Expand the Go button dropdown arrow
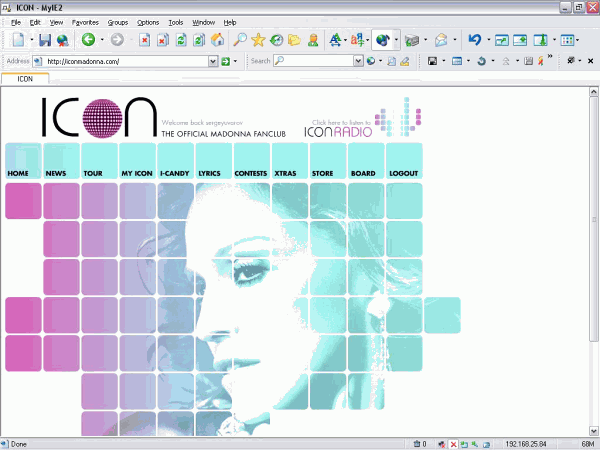 235,61
